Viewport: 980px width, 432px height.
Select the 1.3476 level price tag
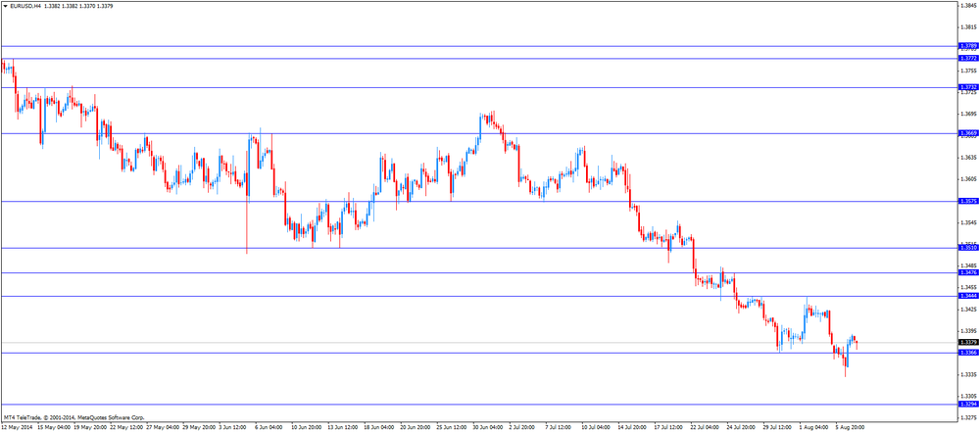[x=968, y=272]
